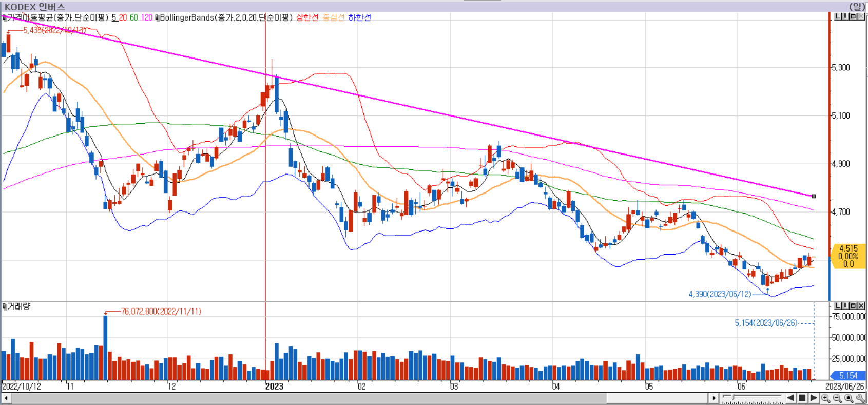
Task: Click the 5,300 price axis label
Action: [x=841, y=67]
